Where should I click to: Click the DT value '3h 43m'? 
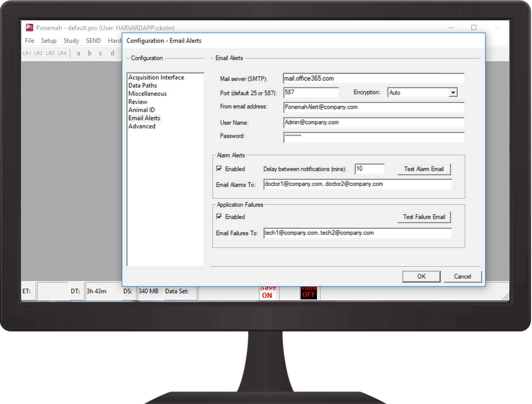[97, 291]
